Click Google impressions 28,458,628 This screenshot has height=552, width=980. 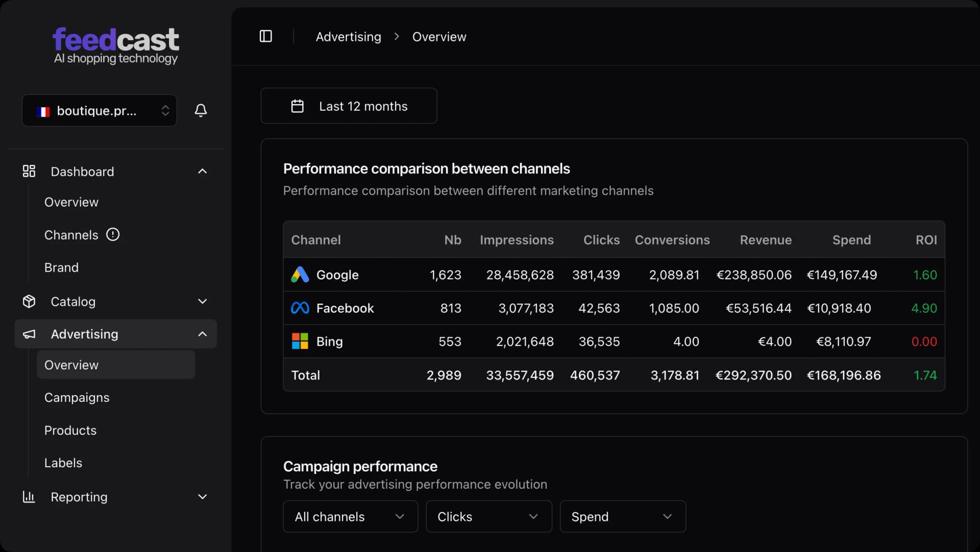pyautogui.click(x=520, y=275)
